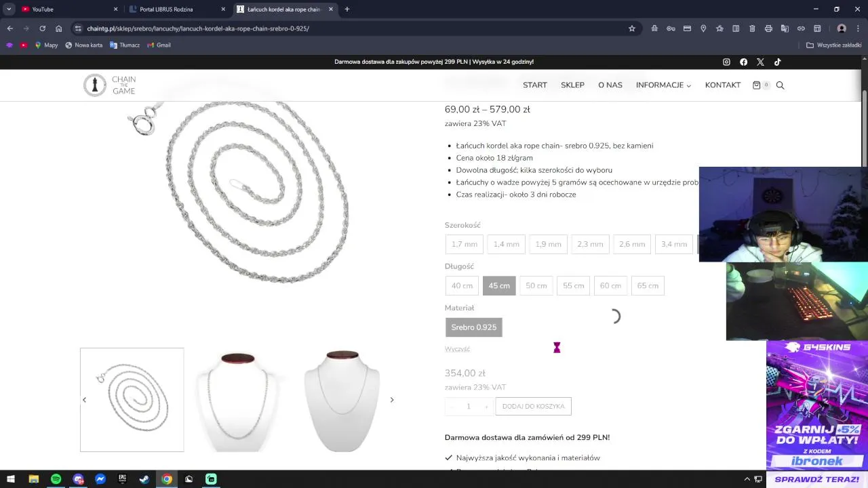Toggle the selected 45 cm length
This screenshot has height=488, width=868.
[x=499, y=285]
